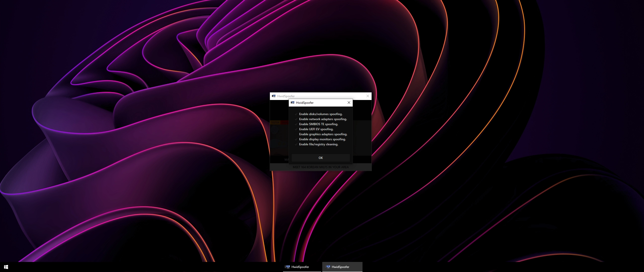The image size is (644, 272).
Task: Click the yellow TESTER badge
Action: coord(275,122)
